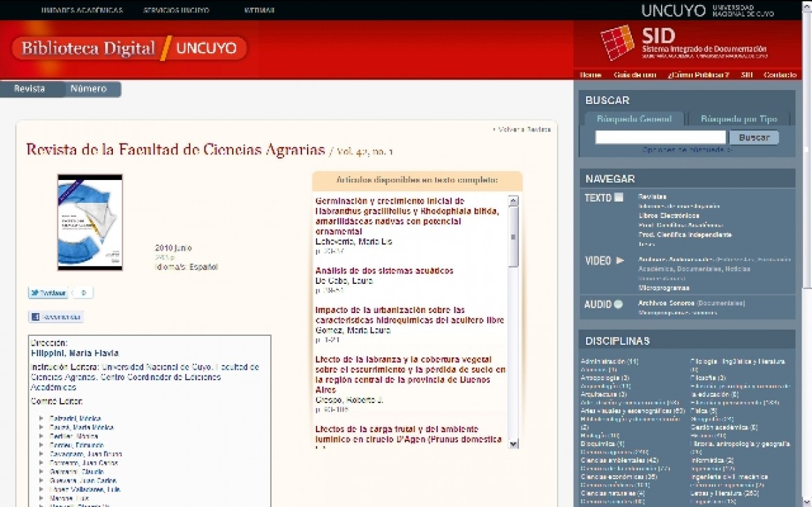The image size is (812, 507).
Task: Open Libros Electrónicos navigation link
Action: (669, 215)
